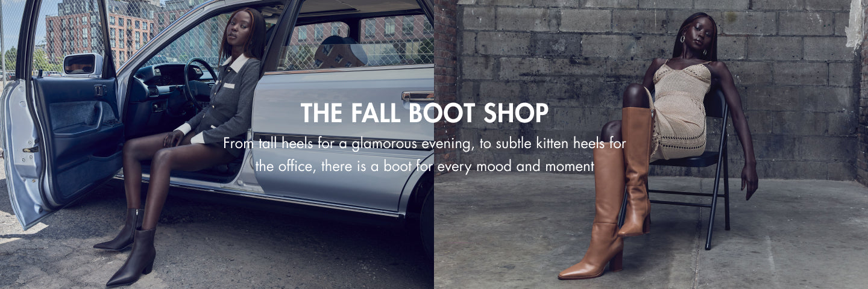This screenshot has height=289, width=868.
Task: Click the black folding chair
Action: tap(693, 169)
